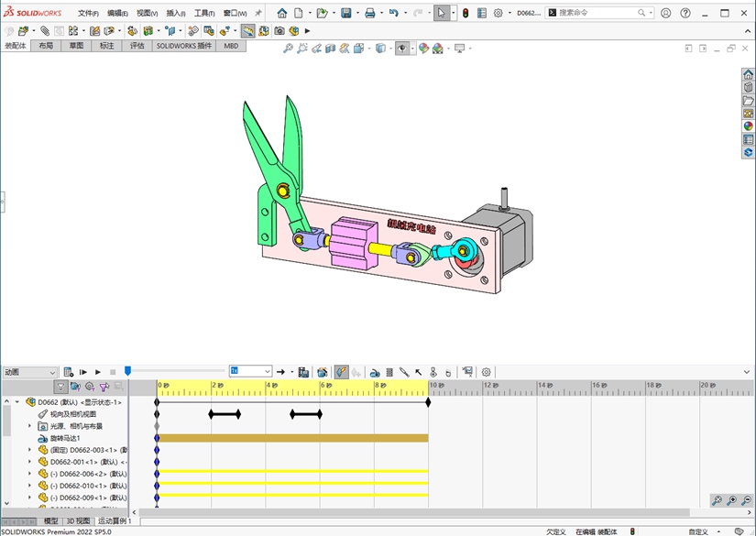The width and height of the screenshot is (756, 536).
Task: Open the study type dropdown showing 动画
Action: [x=29, y=372]
